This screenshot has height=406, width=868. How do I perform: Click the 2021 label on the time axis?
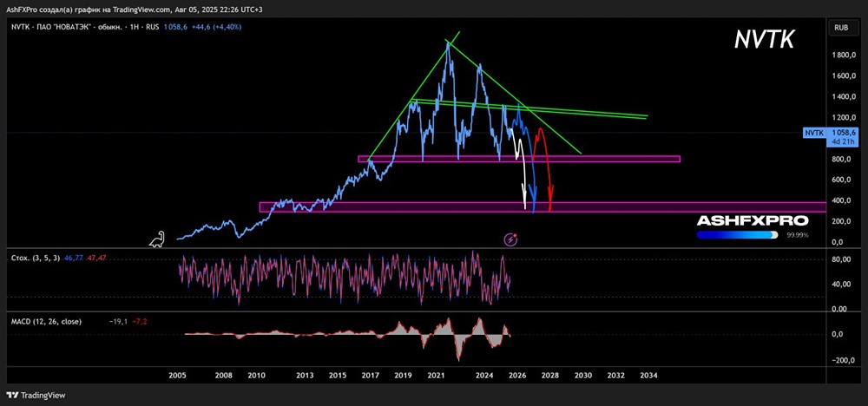[x=437, y=376]
